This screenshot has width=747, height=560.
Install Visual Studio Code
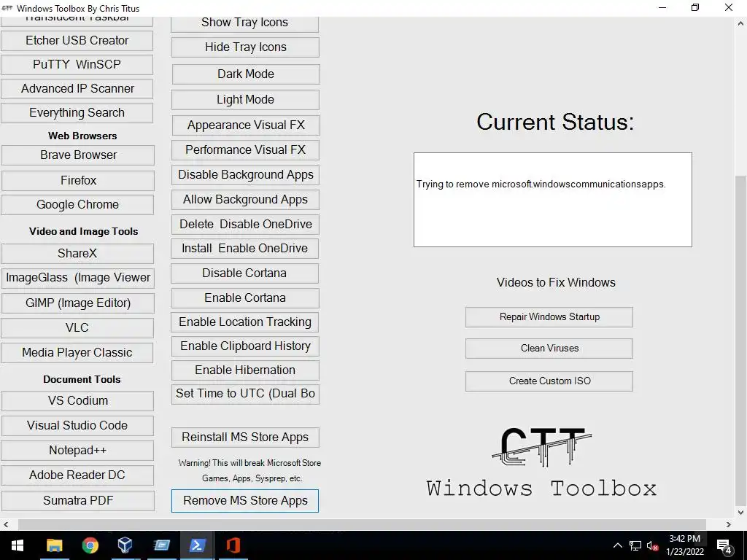pyautogui.click(x=77, y=426)
